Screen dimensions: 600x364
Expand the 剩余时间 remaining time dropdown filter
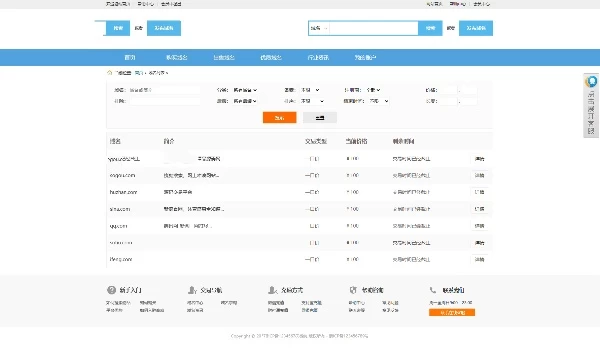pyautogui.click(x=379, y=101)
